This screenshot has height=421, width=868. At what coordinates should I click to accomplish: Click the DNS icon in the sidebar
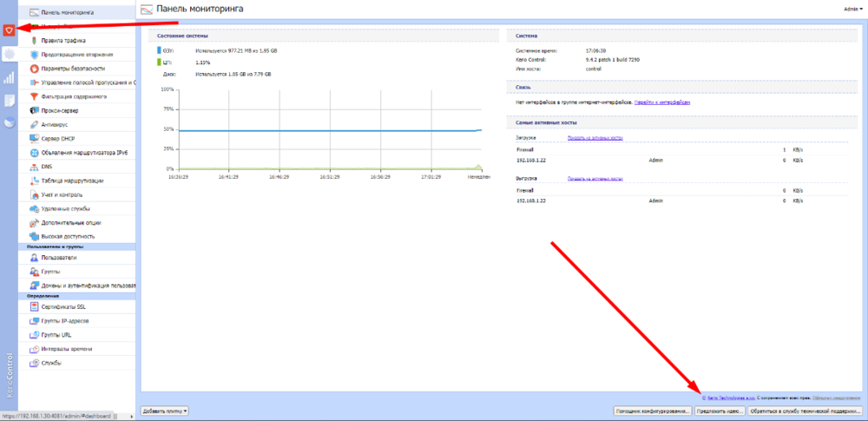34,166
